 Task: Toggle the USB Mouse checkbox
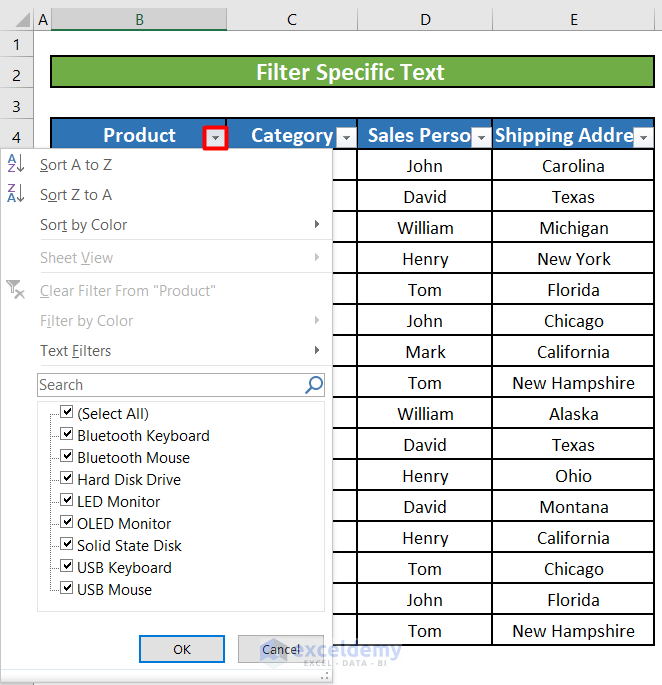pyautogui.click(x=67, y=588)
